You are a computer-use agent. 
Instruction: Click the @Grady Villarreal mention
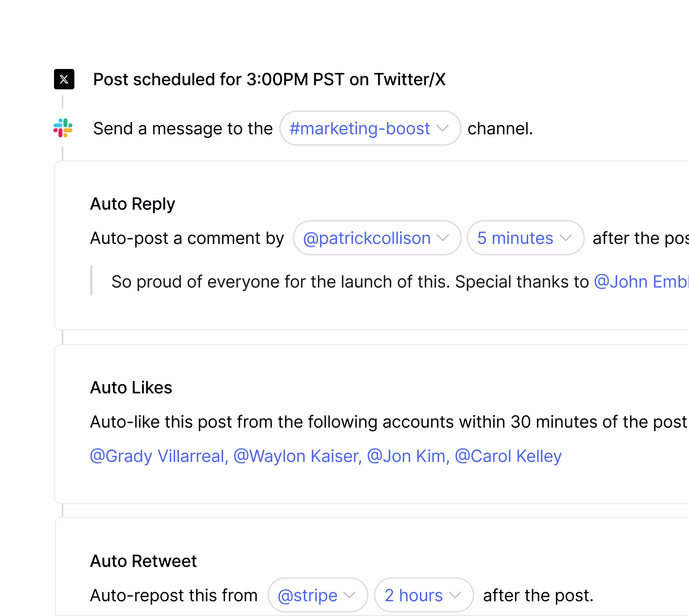click(x=159, y=456)
